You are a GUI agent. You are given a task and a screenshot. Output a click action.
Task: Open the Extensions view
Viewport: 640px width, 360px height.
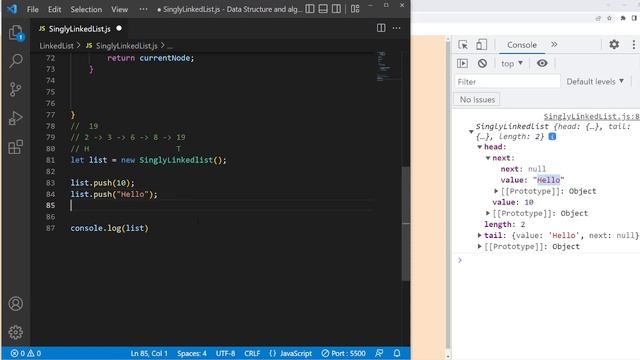click(16, 147)
